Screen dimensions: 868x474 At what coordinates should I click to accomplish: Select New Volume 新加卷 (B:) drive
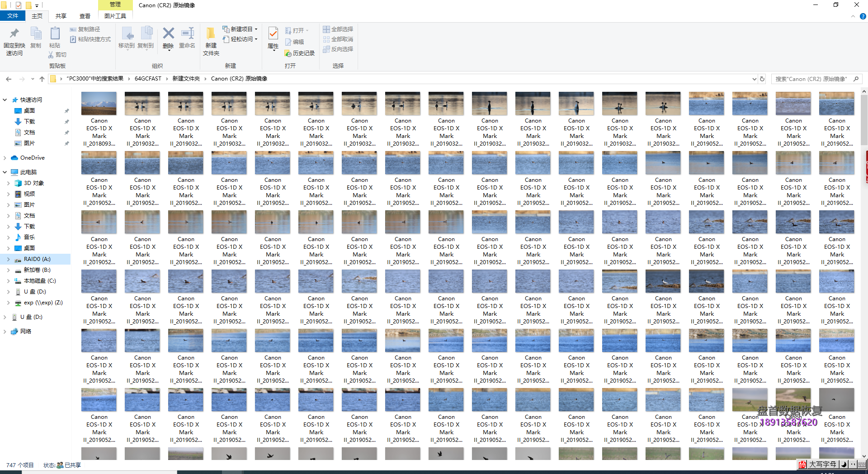37,270
